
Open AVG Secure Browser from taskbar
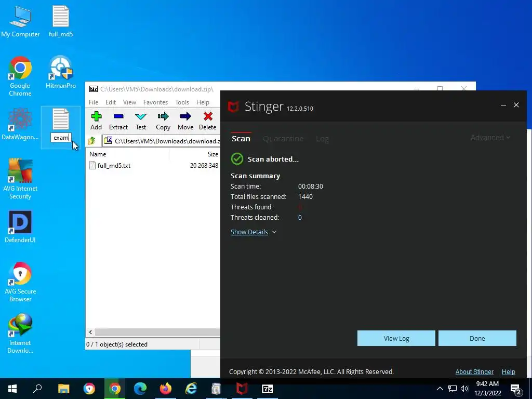pyautogui.click(x=89, y=389)
